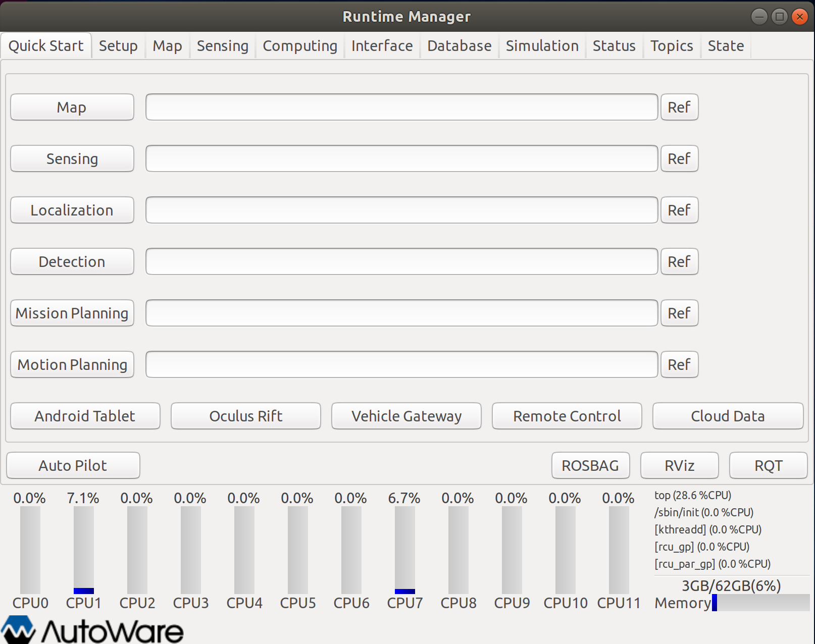Start the Sensing module
The image size is (815, 644).
click(72, 158)
